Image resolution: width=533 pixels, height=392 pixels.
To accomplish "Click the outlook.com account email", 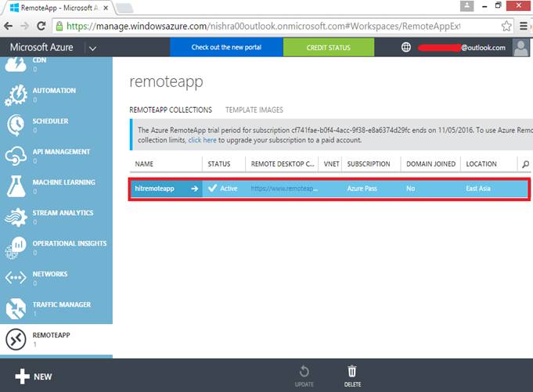I will point(462,48).
